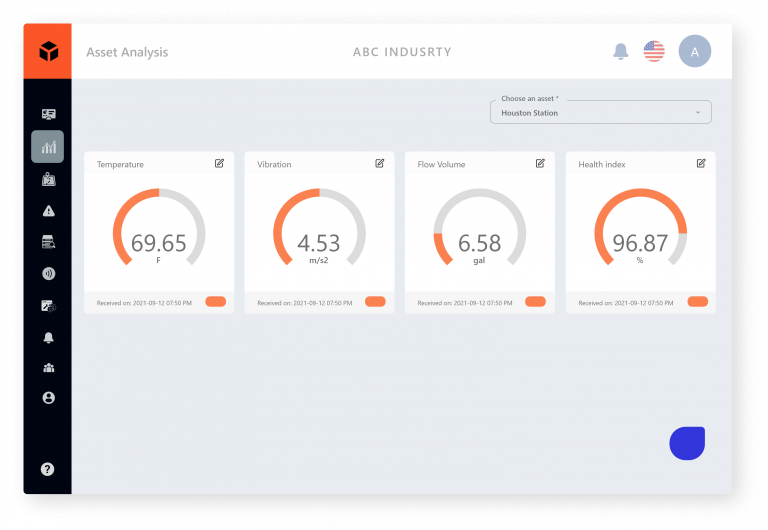Click the blue floating chat button

(687, 443)
